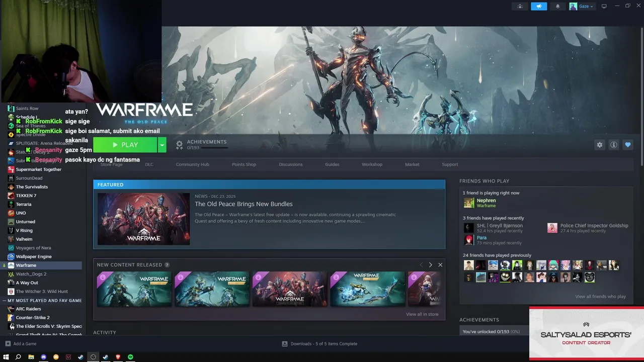Click the help question mark by New Content Released
644x362 pixels.
point(167,265)
